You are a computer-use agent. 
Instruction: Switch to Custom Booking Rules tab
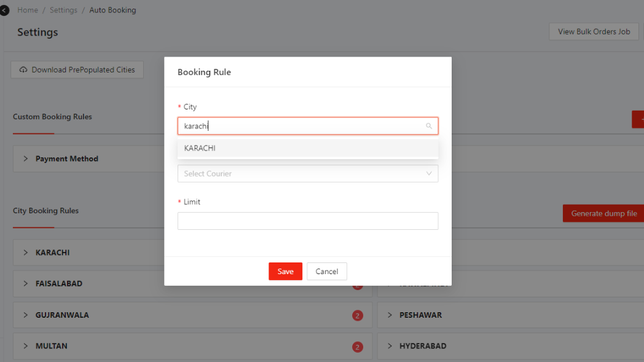[x=52, y=117]
